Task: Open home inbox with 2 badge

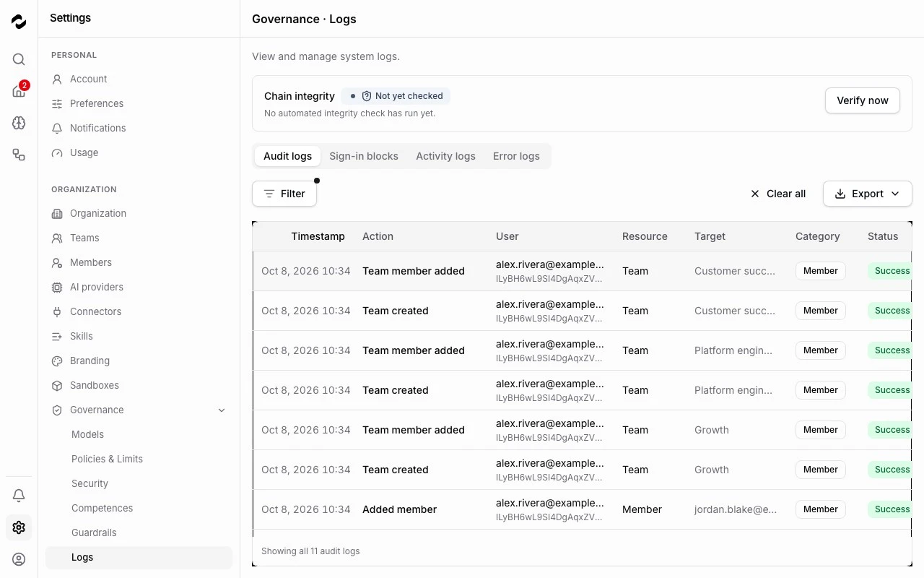Action: pos(19,91)
